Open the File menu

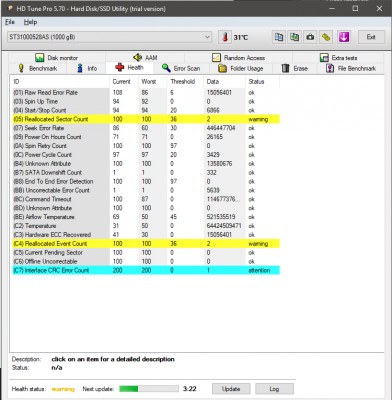[x=10, y=22]
